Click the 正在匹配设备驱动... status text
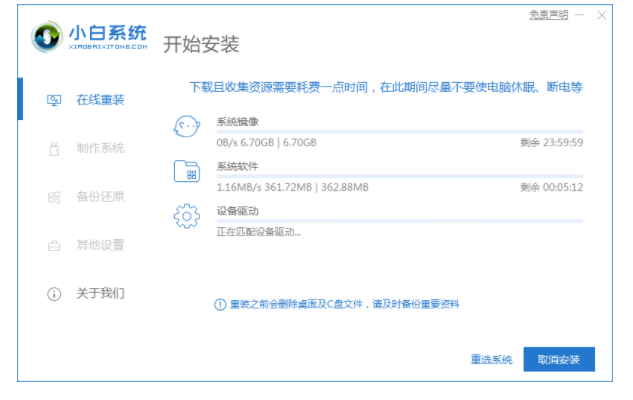 (259, 232)
